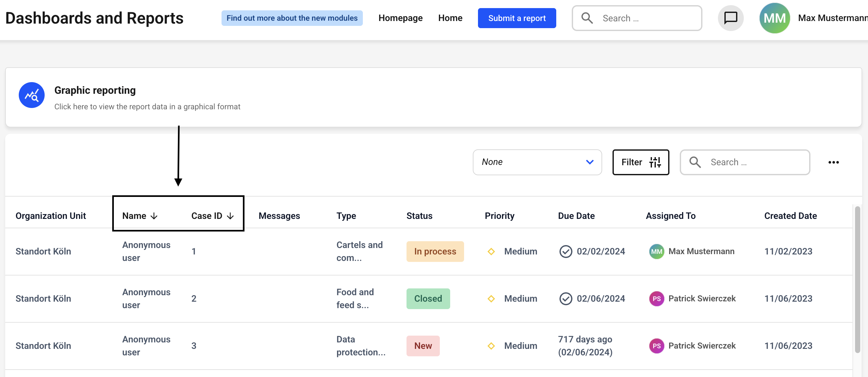868x377 pixels.
Task: Go to the Homepage menu item
Action: [400, 18]
